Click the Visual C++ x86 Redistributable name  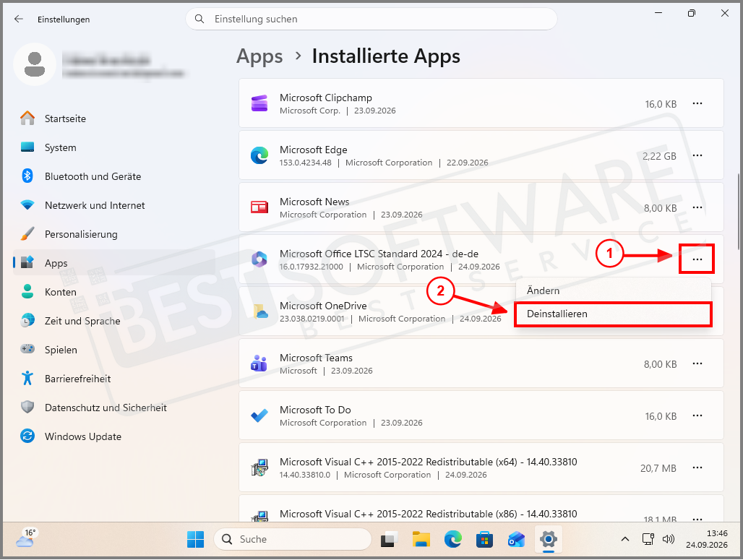click(x=429, y=514)
